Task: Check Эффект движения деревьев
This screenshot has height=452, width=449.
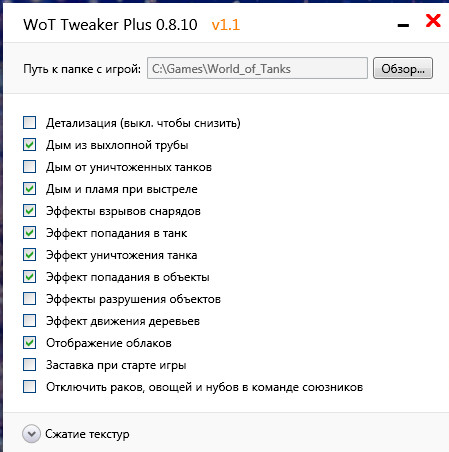Action: coord(30,321)
